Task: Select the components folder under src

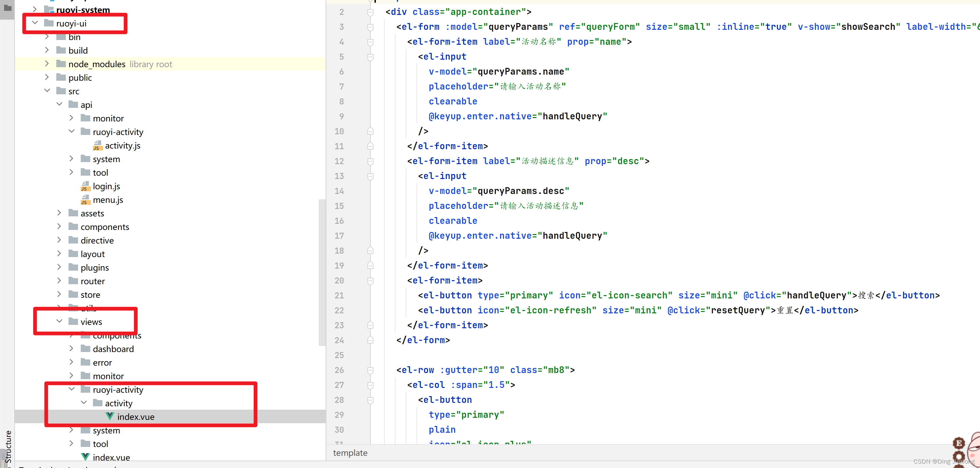Action: 104,227
